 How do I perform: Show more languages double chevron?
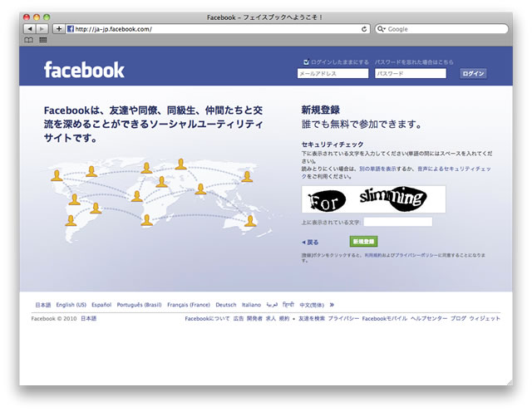coord(332,305)
